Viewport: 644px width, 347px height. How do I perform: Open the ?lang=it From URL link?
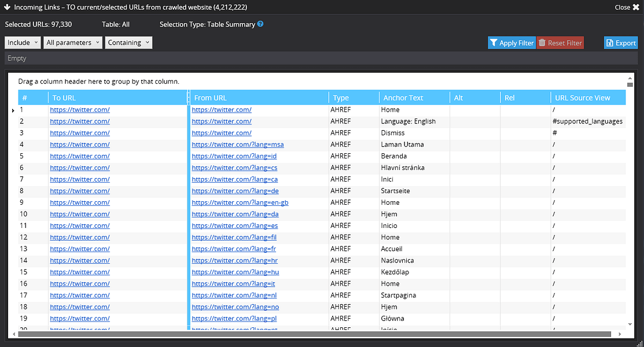point(233,284)
